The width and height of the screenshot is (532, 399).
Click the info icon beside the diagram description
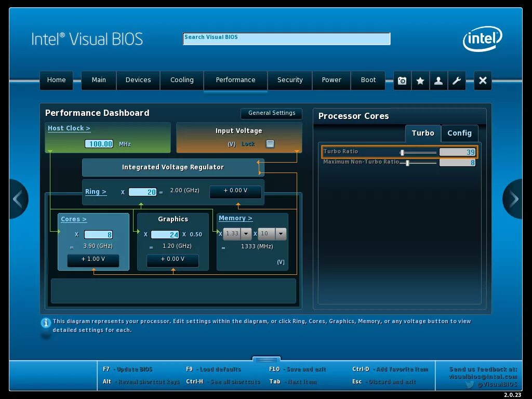point(46,323)
